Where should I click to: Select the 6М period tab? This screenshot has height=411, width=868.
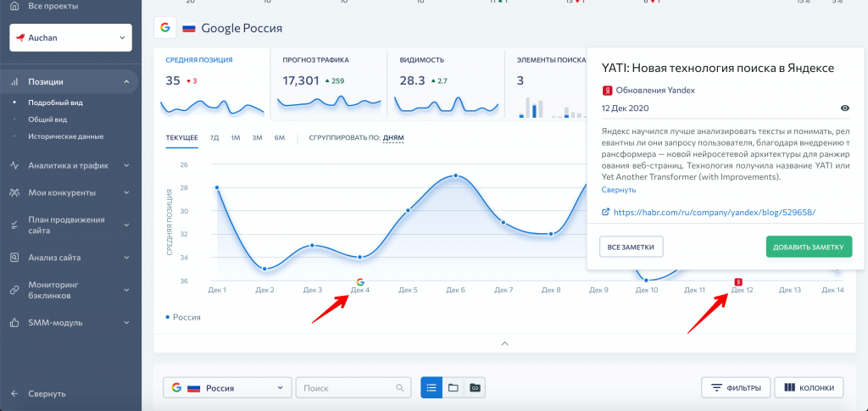tap(280, 138)
